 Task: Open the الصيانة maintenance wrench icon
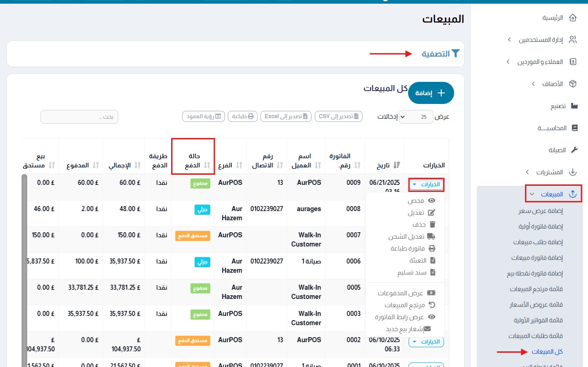pos(574,150)
